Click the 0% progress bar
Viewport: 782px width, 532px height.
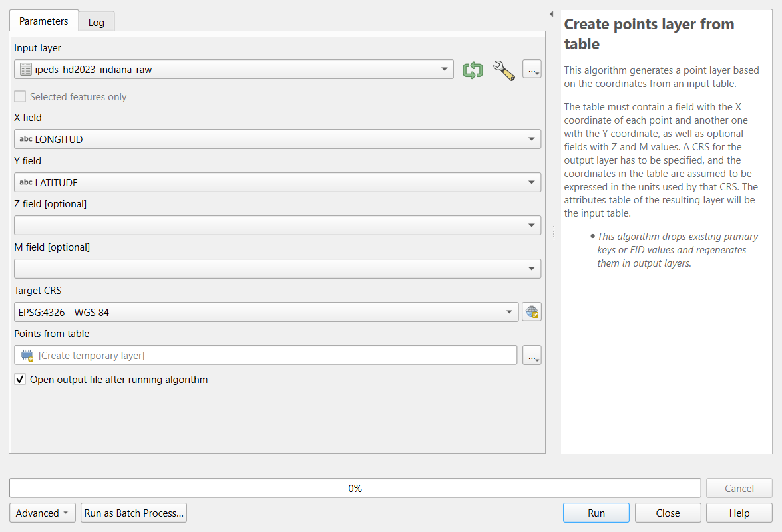355,488
